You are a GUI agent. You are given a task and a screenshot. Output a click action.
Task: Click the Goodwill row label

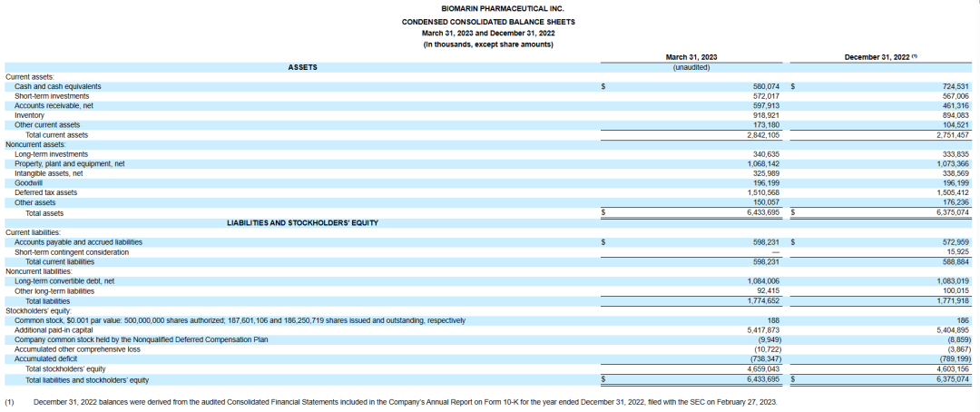[27, 183]
